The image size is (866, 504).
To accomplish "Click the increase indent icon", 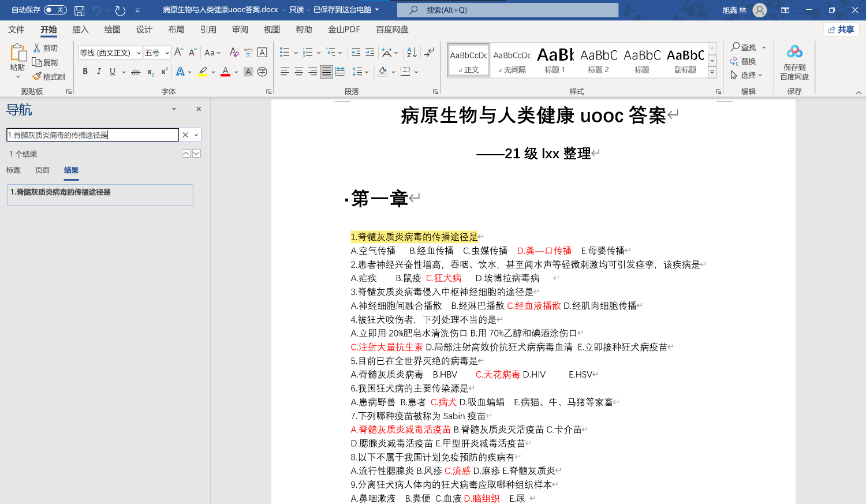I will [x=370, y=53].
